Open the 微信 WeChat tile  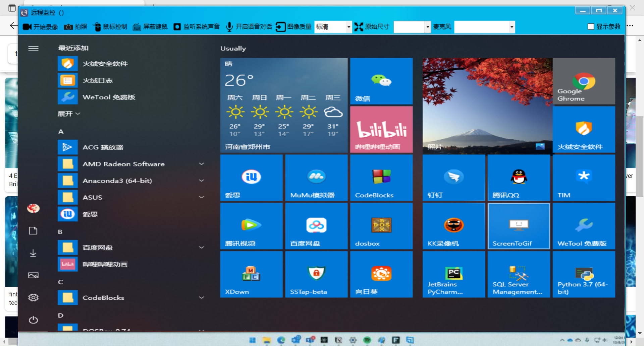[x=381, y=81]
